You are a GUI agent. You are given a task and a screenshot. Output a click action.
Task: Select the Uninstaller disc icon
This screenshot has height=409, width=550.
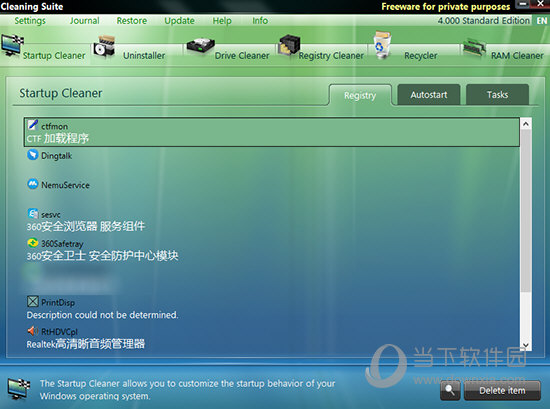coord(104,47)
